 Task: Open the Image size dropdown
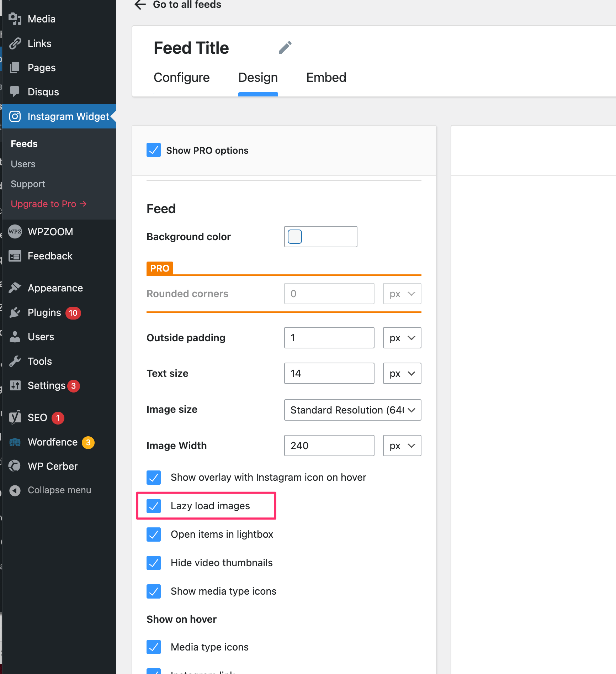coord(352,410)
